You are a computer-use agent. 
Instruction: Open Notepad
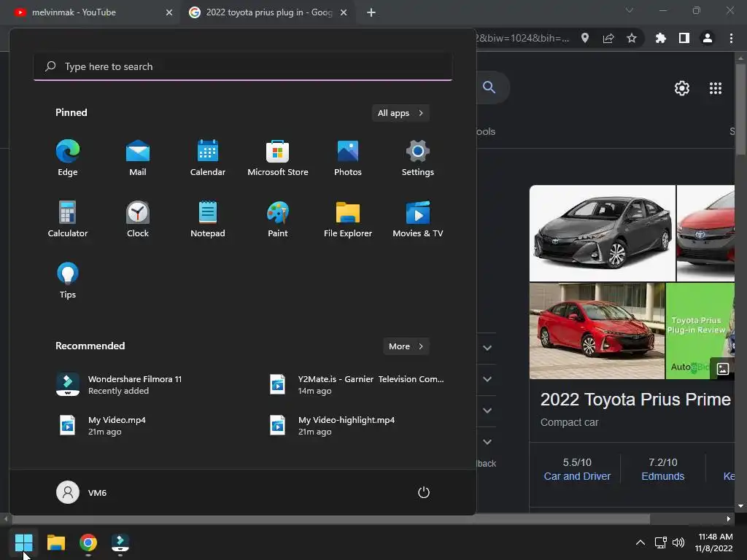click(208, 219)
